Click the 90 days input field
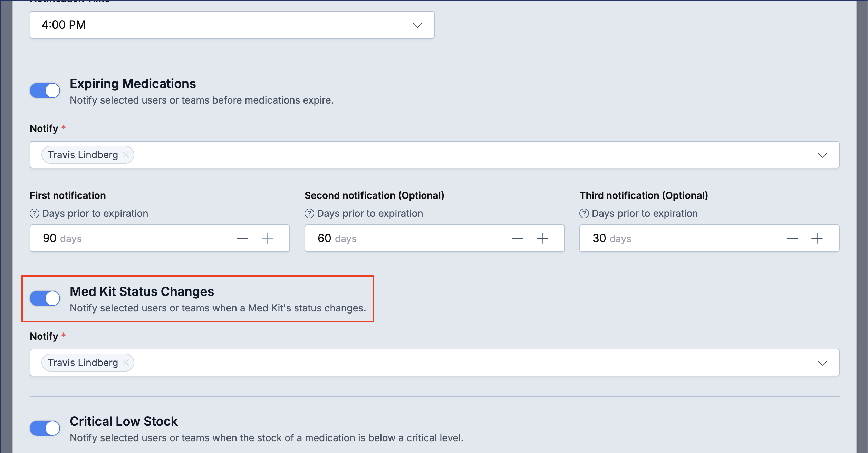 160,238
